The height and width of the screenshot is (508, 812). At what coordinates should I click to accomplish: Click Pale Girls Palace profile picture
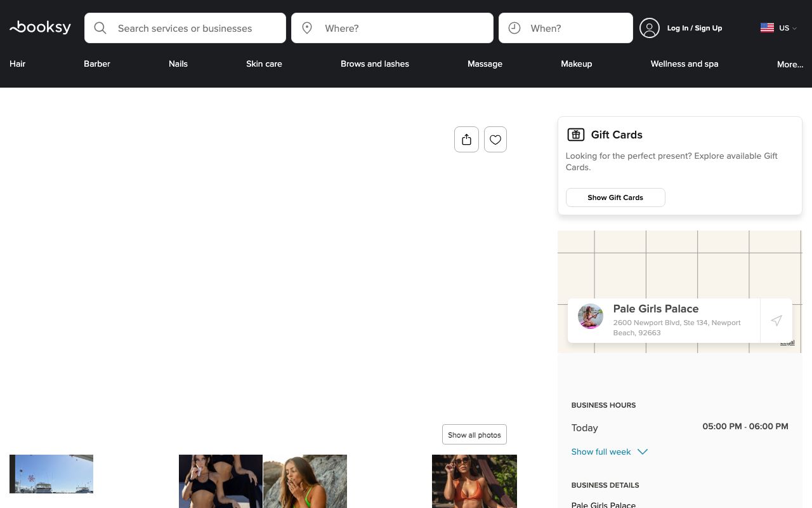(590, 316)
